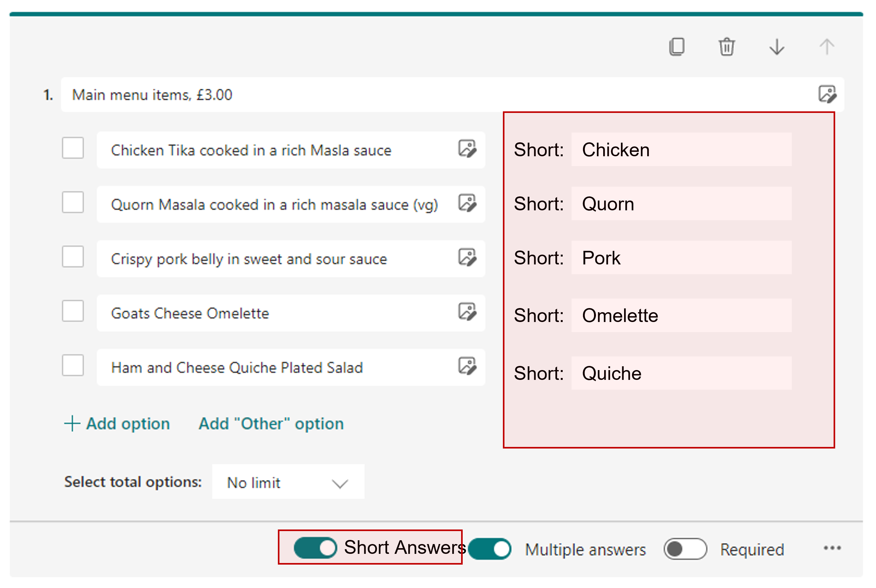The height and width of the screenshot is (588, 876).
Task: Turn off the Short Answers toggle
Action: pos(315,548)
